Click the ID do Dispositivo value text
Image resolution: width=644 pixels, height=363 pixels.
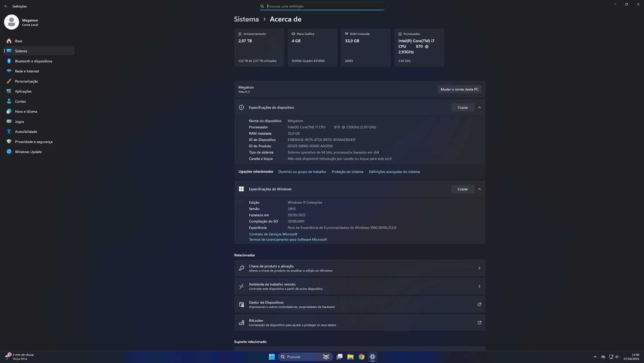pos(321,140)
